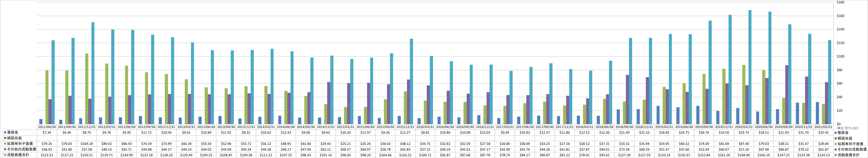Screen dimensions: 868x158
Task: Click the purple その他の流動負債 swatch in the table row header
Action: pos(5,149)
